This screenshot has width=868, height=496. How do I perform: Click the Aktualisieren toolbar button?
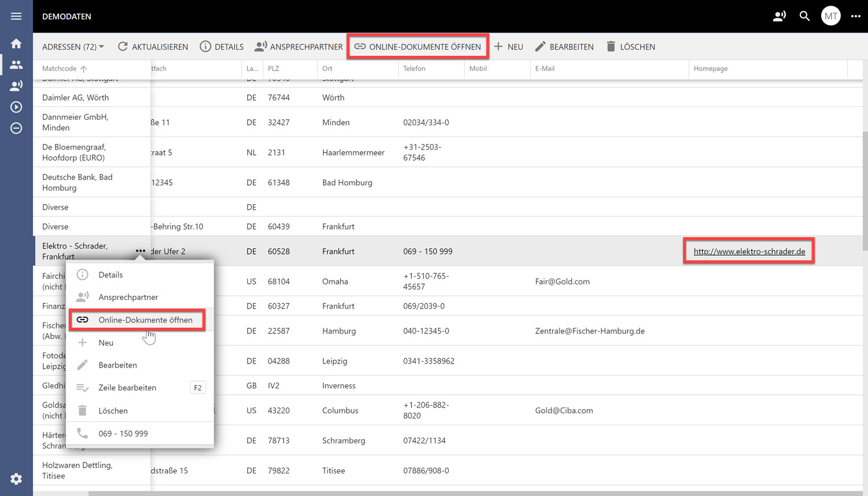click(153, 47)
